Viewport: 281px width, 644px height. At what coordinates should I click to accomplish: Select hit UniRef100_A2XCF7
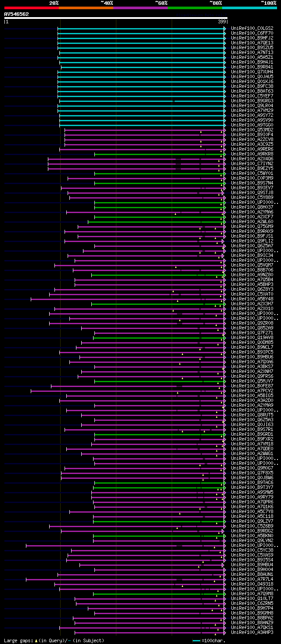[252, 217]
